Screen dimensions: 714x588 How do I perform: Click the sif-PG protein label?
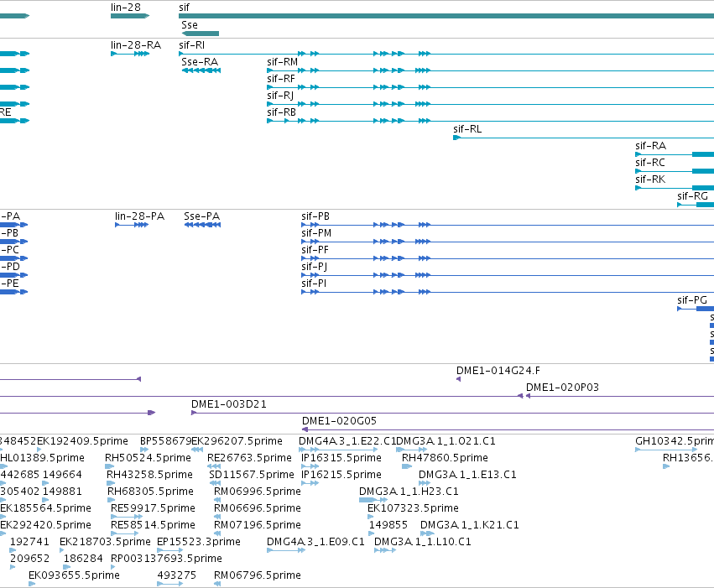[x=692, y=300]
